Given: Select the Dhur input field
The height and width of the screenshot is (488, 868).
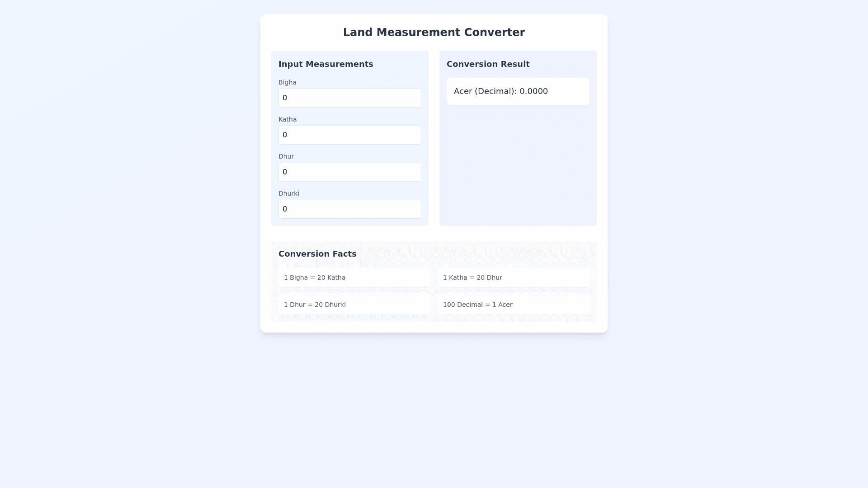Looking at the screenshot, I should 349,172.
